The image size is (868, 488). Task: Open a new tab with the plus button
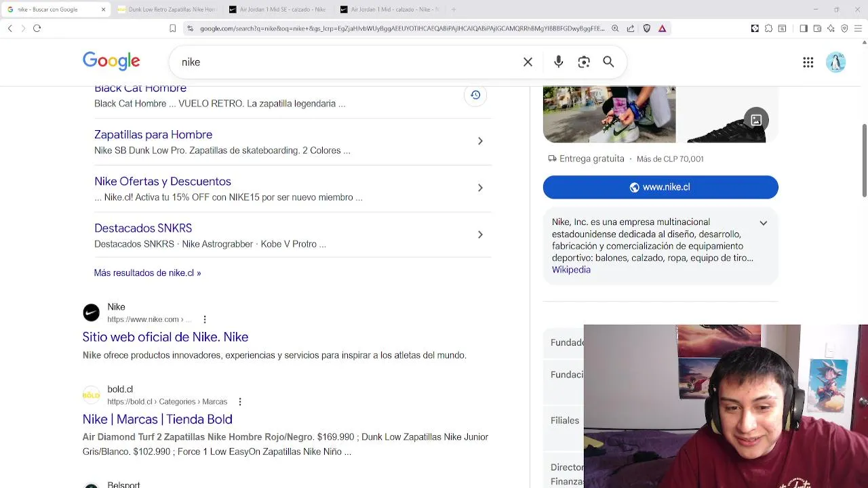pyautogui.click(x=454, y=9)
